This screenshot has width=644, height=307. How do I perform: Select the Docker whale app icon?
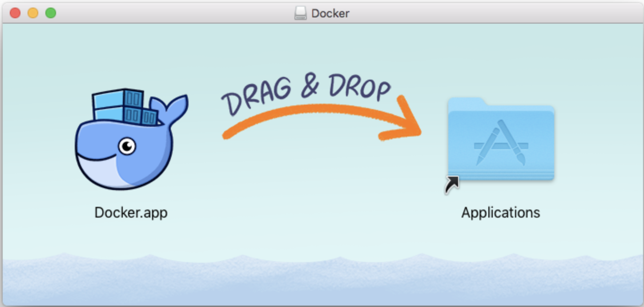coord(131,139)
